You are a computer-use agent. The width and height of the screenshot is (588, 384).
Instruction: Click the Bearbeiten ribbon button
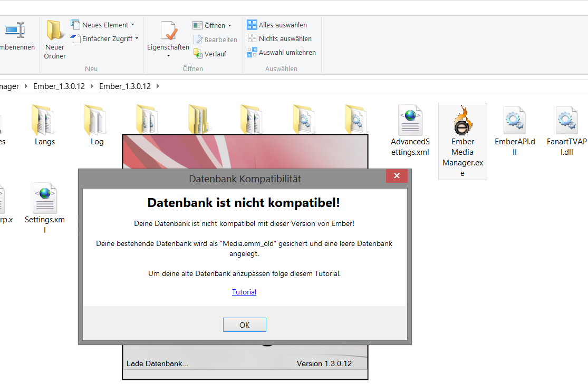(215, 40)
